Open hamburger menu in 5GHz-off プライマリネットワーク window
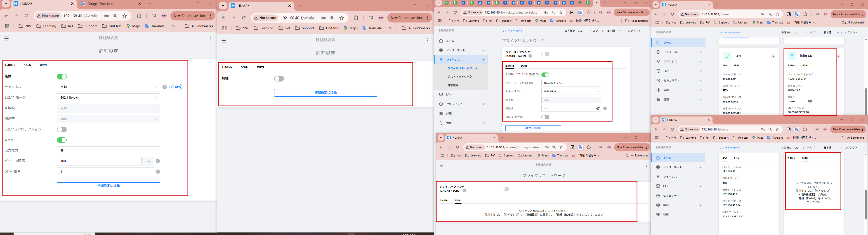Viewport: 868px width, 235px height. click(441, 165)
